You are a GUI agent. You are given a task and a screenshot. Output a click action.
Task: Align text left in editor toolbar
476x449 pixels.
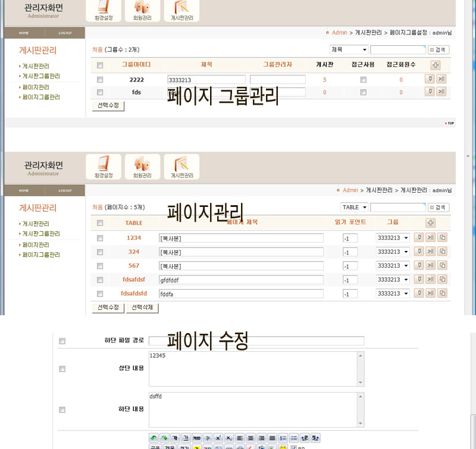point(240,438)
